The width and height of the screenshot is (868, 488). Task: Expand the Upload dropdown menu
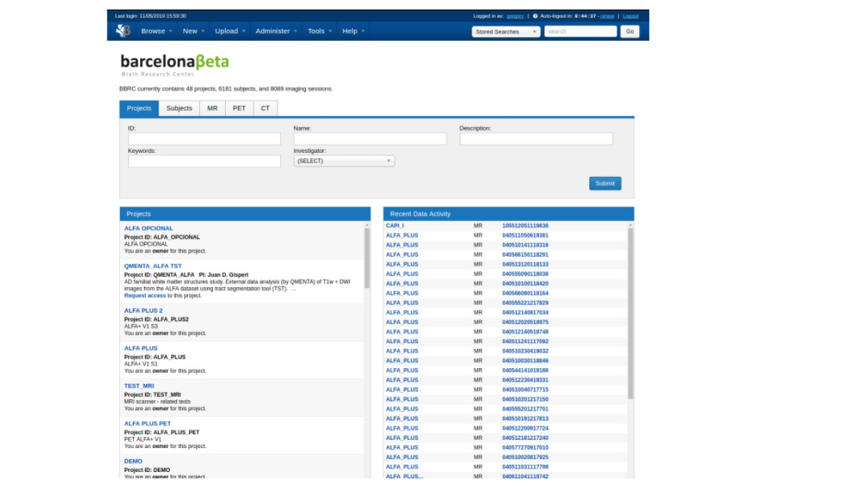[230, 31]
